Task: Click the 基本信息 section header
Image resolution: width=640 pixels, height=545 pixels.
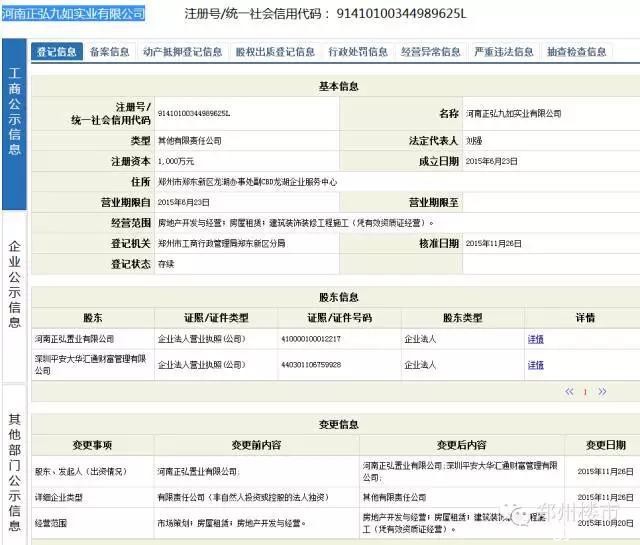Action: [338, 87]
